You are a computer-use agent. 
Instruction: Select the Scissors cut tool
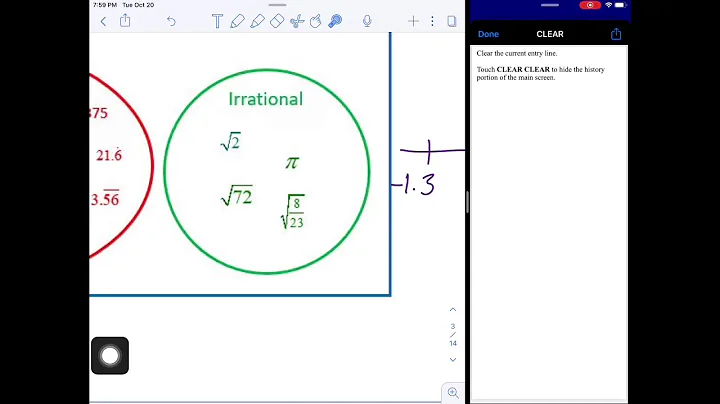point(297,21)
